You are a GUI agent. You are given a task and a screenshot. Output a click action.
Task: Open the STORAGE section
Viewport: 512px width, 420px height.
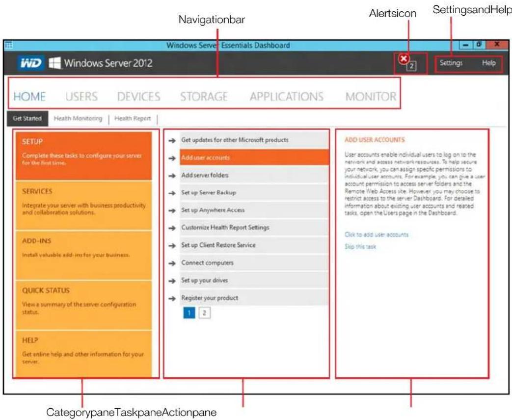click(204, 97)
